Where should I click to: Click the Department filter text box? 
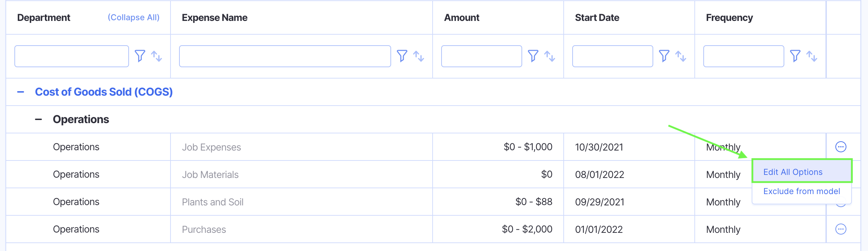coord(71,56)
